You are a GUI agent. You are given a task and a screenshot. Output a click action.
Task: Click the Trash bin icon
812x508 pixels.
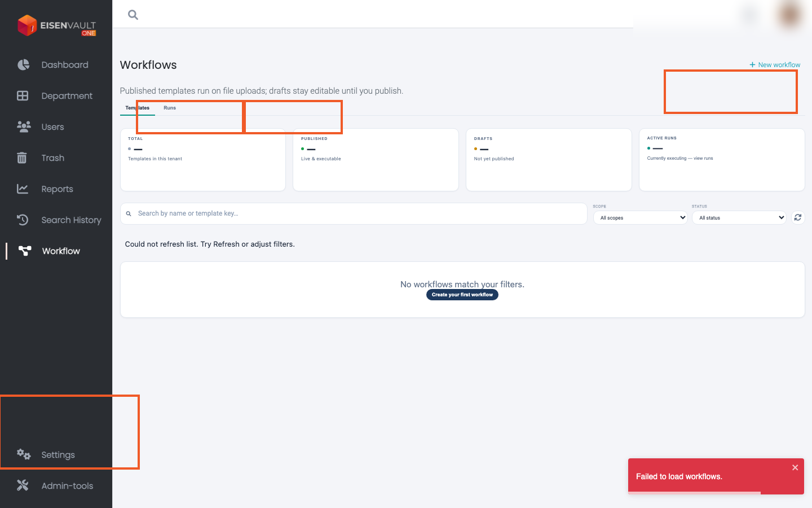(22, 158)
